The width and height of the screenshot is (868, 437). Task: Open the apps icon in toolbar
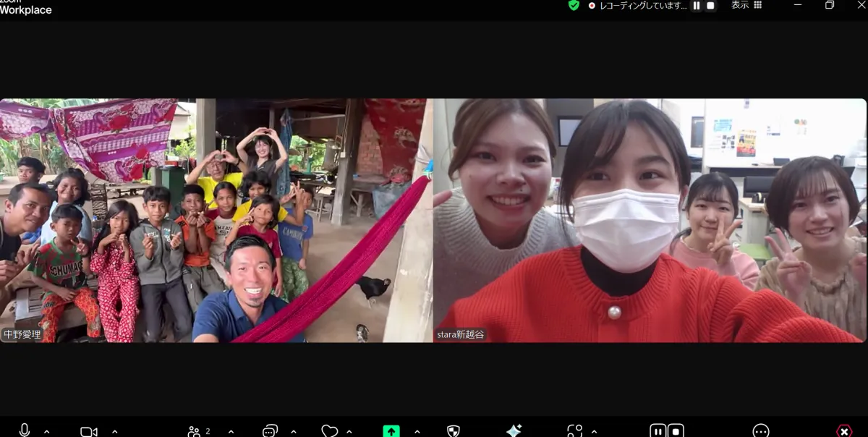575,431
